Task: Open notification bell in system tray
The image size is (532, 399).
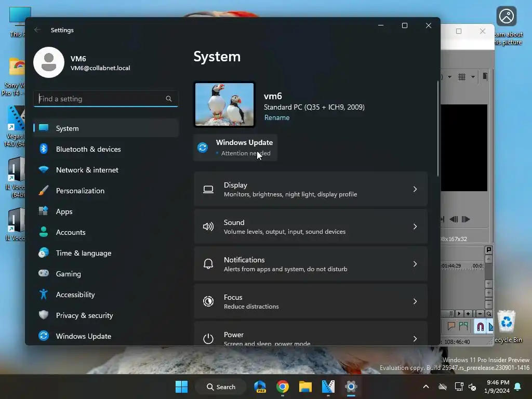Action: (518, 387)
